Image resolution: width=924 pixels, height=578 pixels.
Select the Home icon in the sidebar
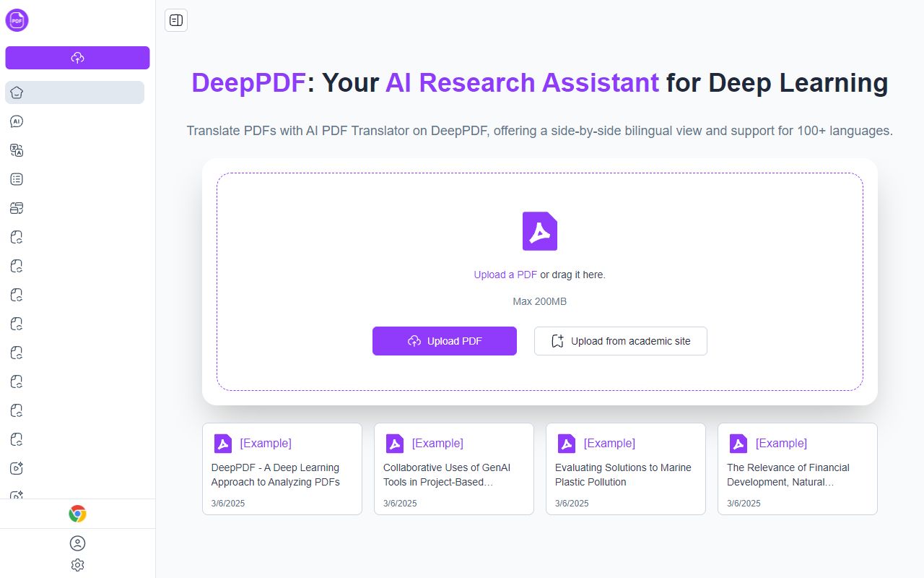[16, 92]
